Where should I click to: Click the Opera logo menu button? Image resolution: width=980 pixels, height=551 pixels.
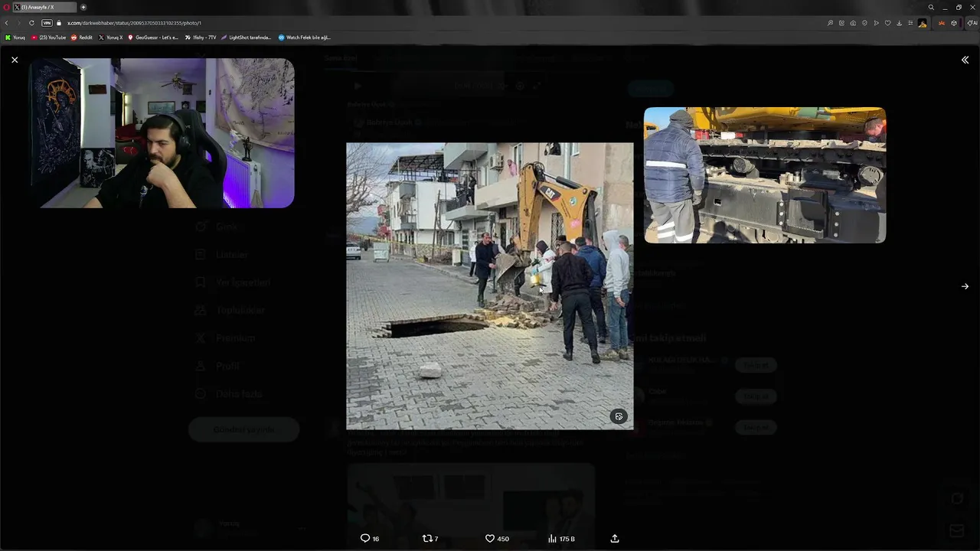pyautogui.click(x=5, y=7)
